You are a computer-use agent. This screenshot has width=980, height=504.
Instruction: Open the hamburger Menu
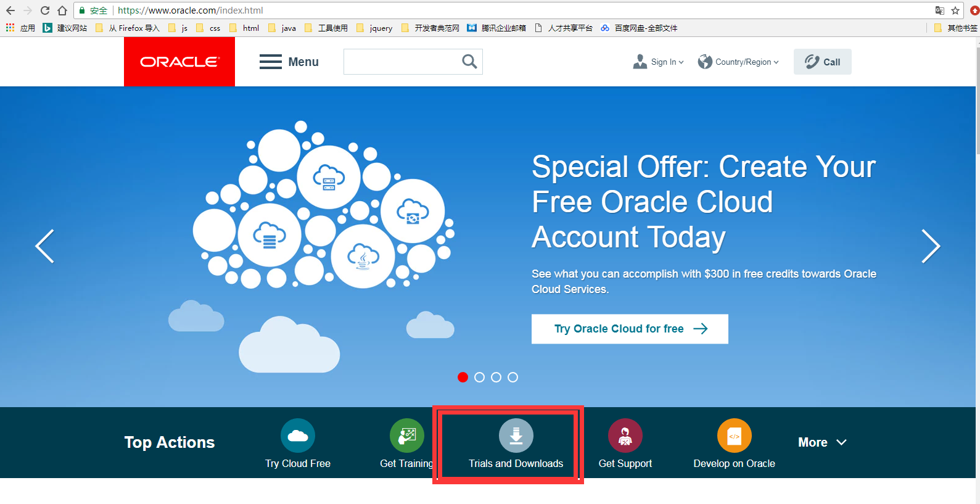[x=289, y=62]
